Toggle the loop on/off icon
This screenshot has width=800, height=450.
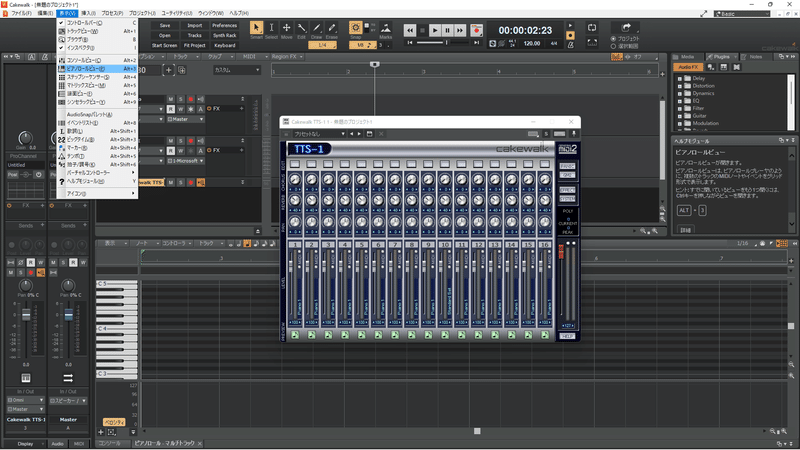coord(592,28)
